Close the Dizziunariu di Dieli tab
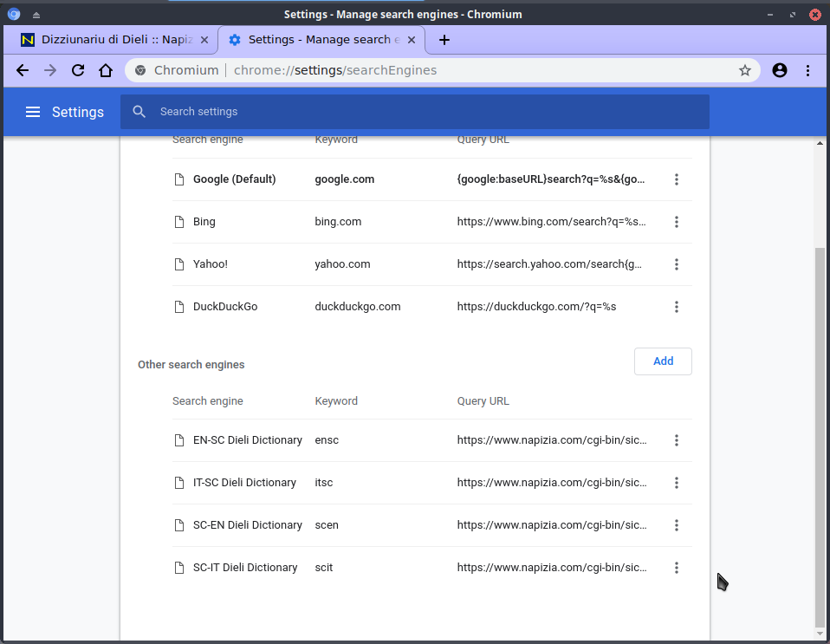Screen dimensions: 830x644 (x=204, y=40)
